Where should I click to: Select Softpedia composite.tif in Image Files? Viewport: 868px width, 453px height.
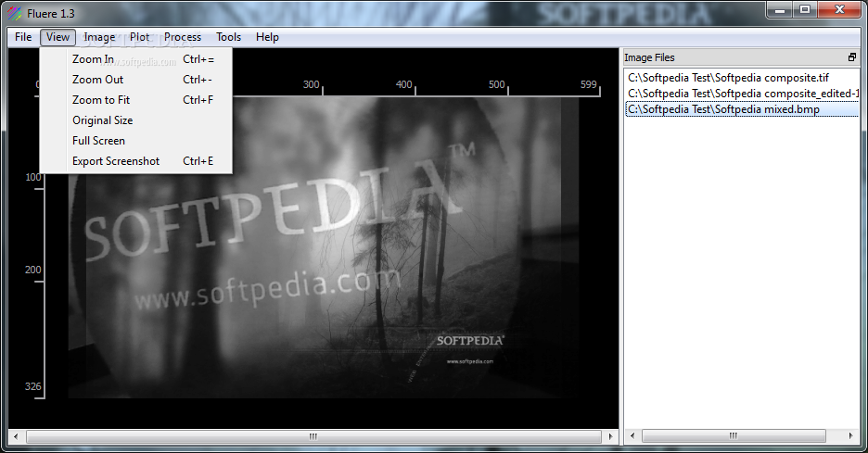click(742, 78)
